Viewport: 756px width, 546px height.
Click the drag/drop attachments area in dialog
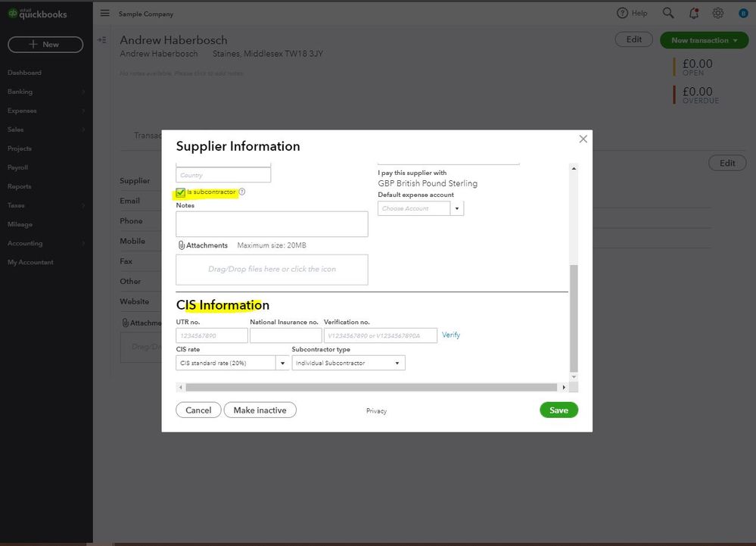coord(272,270)
